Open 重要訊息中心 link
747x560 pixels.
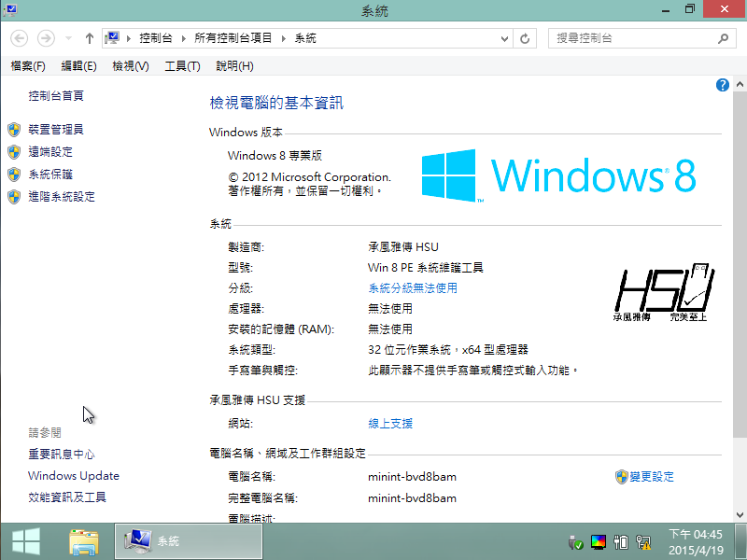click(x=62, y=454)
